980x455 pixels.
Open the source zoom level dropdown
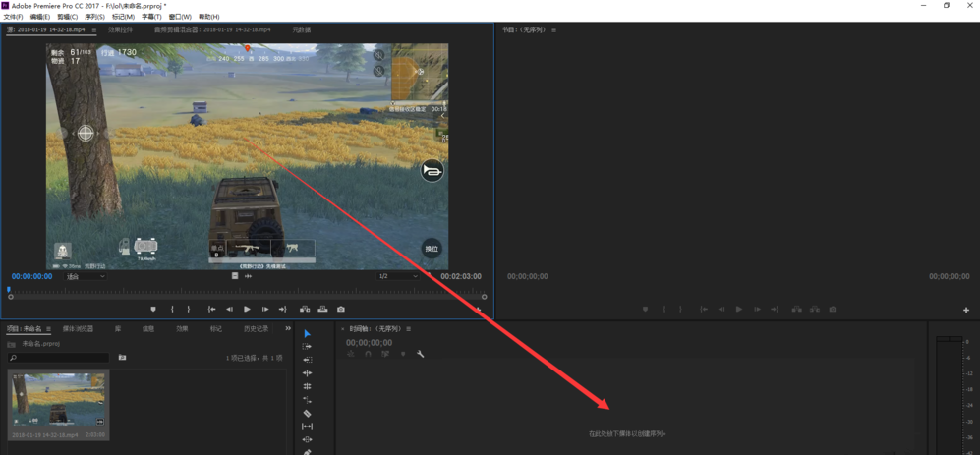[86, 277]
